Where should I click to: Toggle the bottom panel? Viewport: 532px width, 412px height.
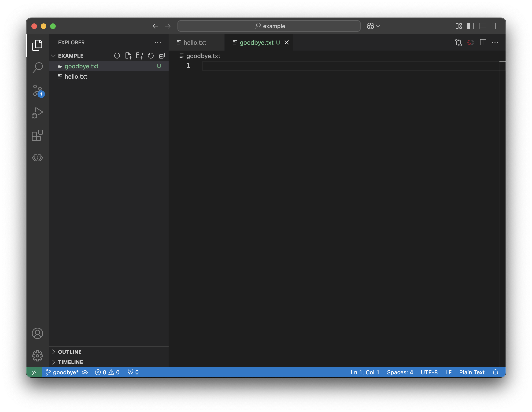pyautogui.click(x=483, y=26)
